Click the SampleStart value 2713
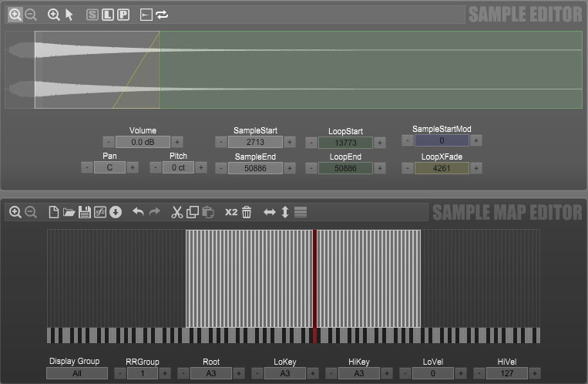This screenshot has width=588, height=384. (255, 142)
